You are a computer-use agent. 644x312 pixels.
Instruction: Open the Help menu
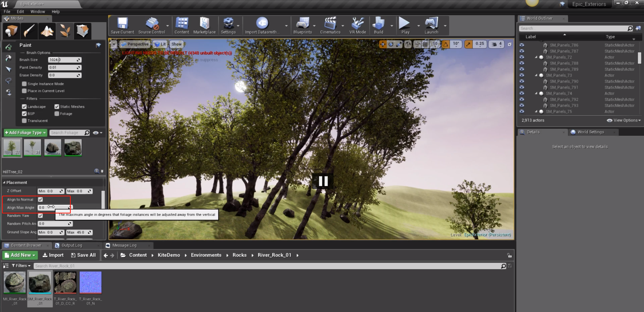click(56, 12)
